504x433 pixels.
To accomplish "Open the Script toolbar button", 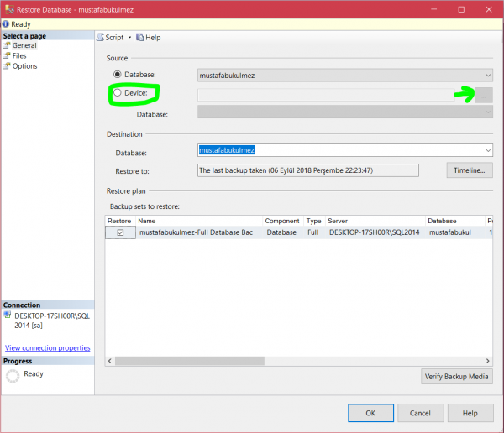I will [111, 38].
